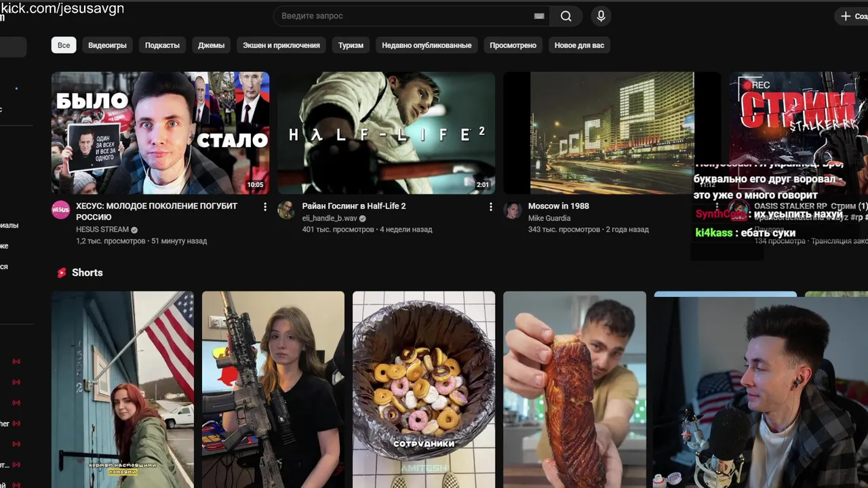
Task: Click the ki4kass chat username
Action: pyautogui.click(x=714, y=233)
